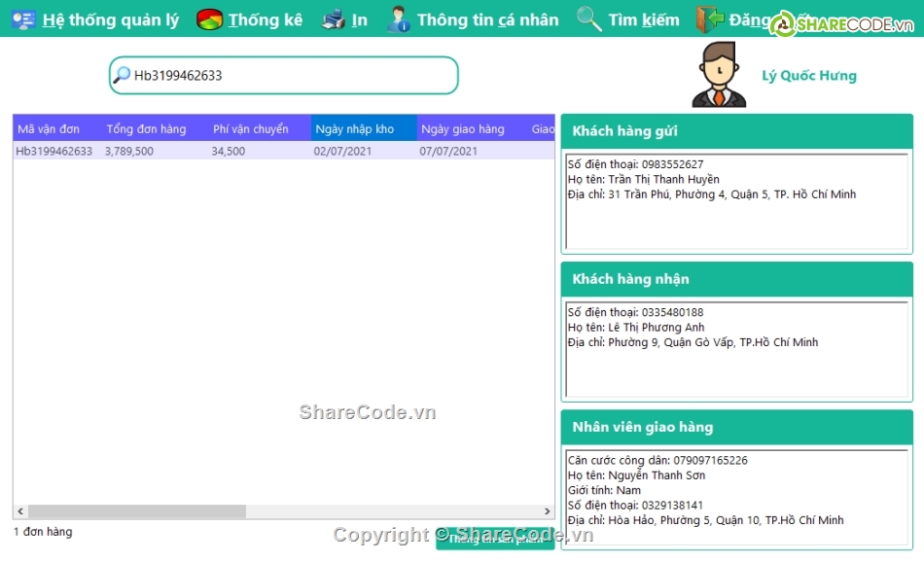Click the magnifier icon inside search box
The height and width of the screenshot is (562, 924).
122,75
